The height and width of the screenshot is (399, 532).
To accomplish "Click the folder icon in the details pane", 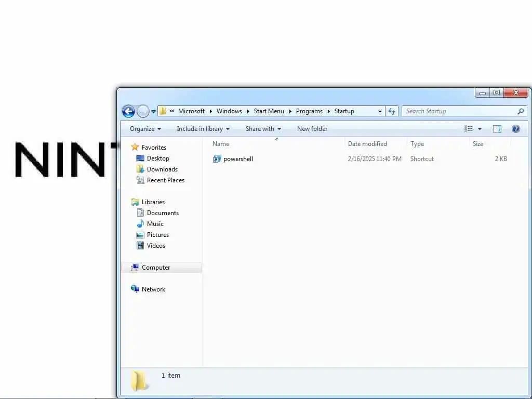I will [139, 381].
